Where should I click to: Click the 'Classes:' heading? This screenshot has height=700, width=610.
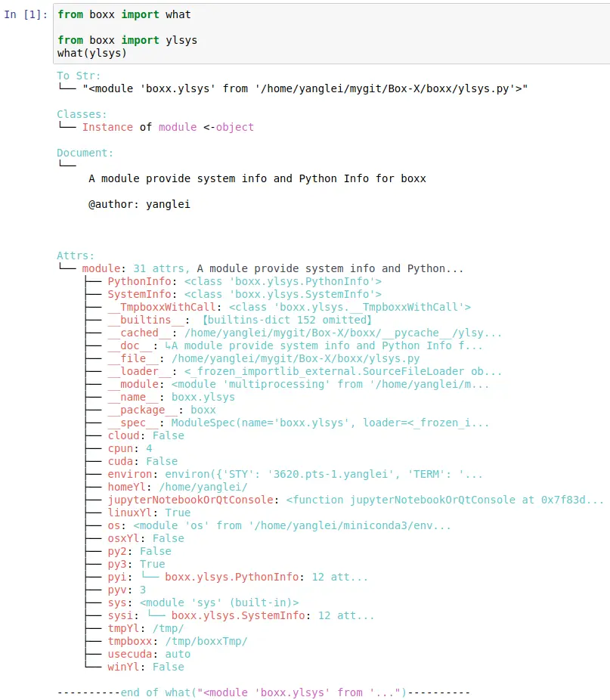82,114
